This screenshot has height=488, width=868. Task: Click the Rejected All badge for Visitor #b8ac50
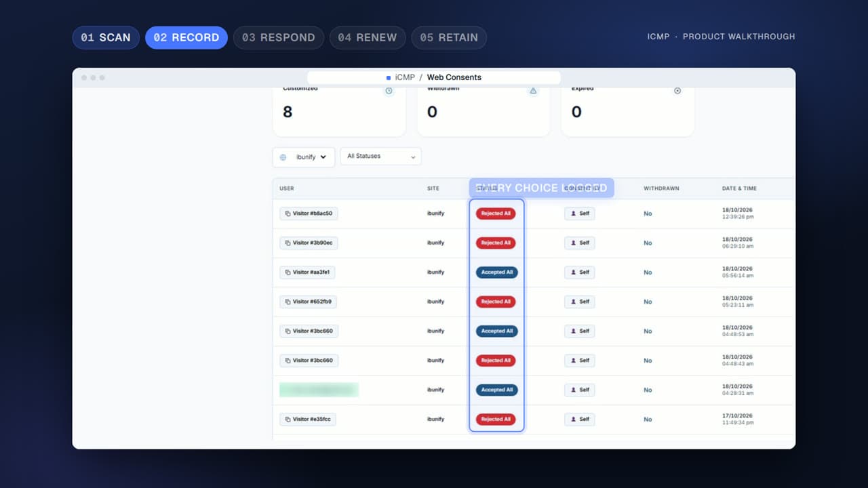[496, 213]
